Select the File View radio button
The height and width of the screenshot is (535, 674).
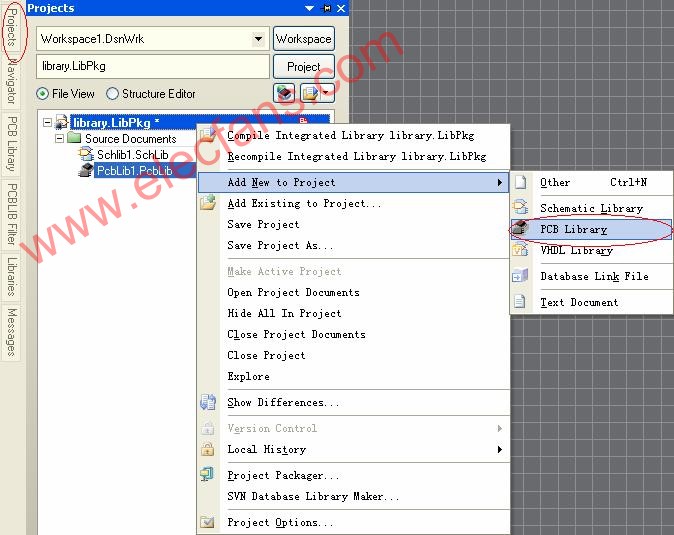(42, 93)
